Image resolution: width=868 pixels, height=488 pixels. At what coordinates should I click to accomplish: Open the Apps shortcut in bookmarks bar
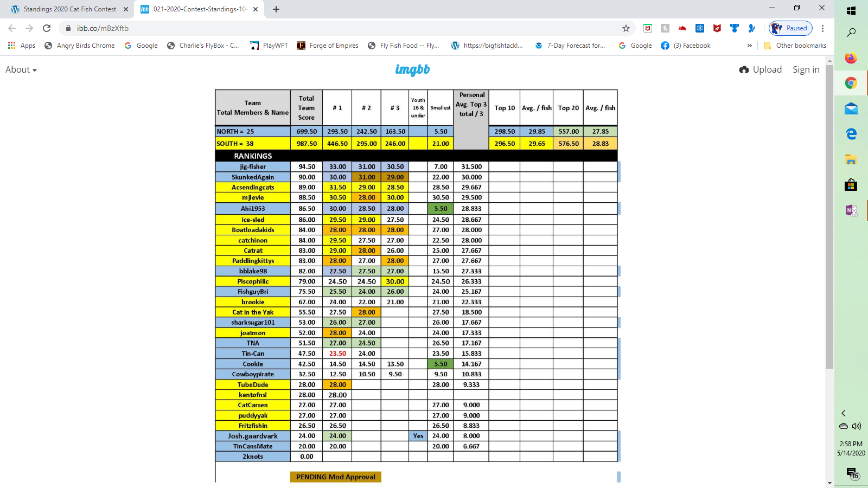22,46
